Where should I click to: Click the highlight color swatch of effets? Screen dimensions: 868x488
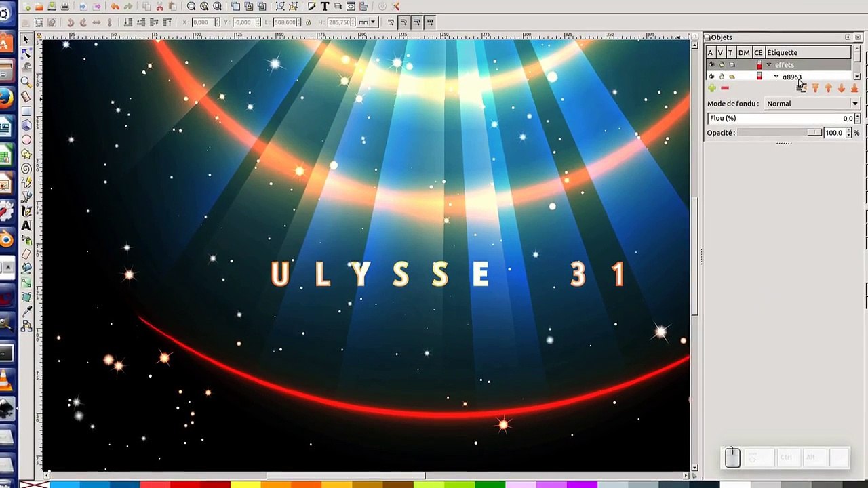pyautogui.click(x=759, y=64)
